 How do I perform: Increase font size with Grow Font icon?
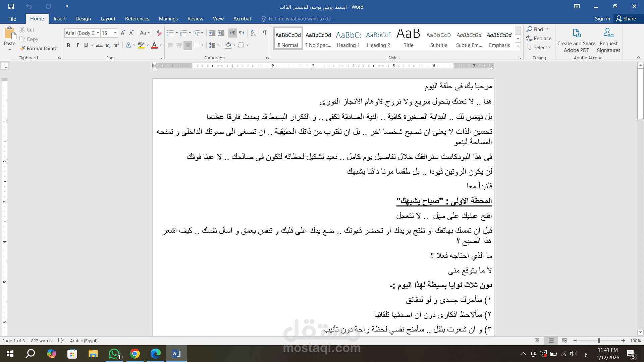tap(123, 33)
